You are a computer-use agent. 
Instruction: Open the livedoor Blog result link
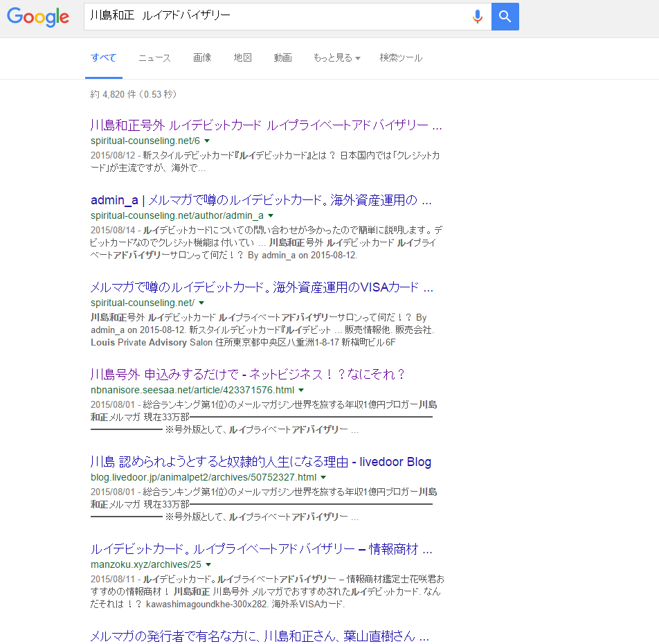pos(260,462)
